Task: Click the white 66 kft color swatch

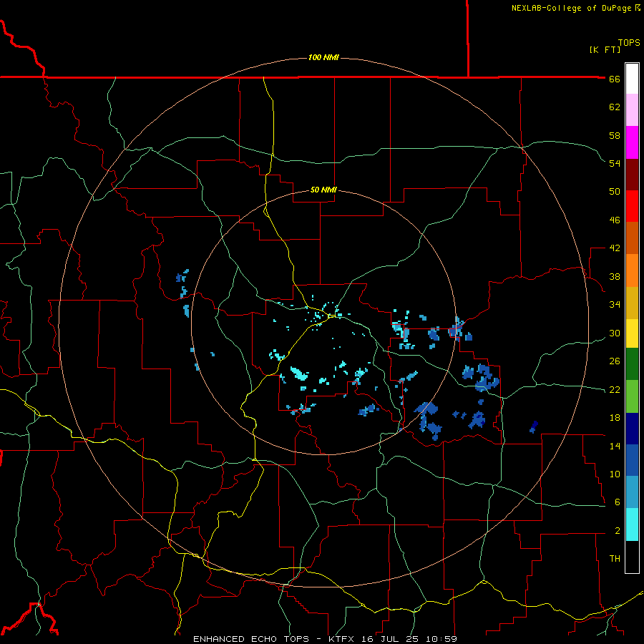Action: [632, 79]
